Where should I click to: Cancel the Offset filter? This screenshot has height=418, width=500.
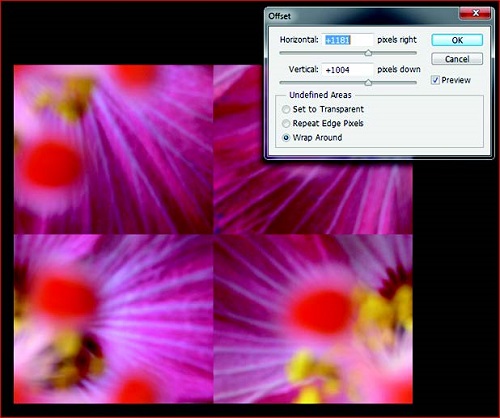(x=457, y=59)
